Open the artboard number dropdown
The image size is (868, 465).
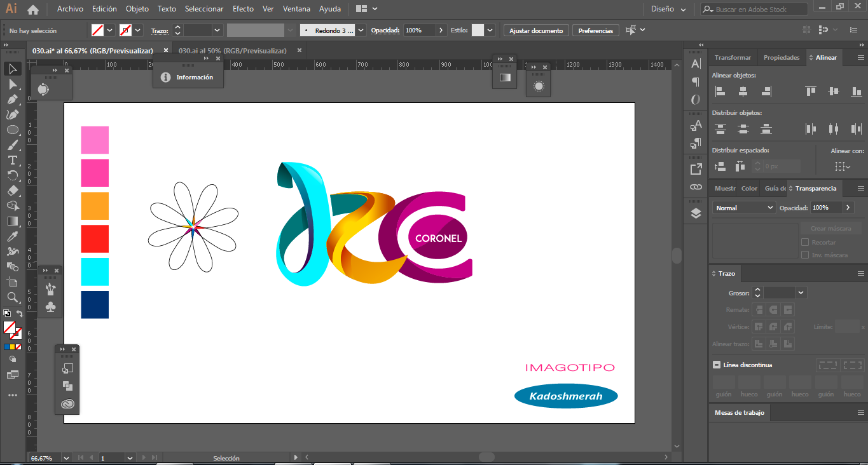point(130,458)
